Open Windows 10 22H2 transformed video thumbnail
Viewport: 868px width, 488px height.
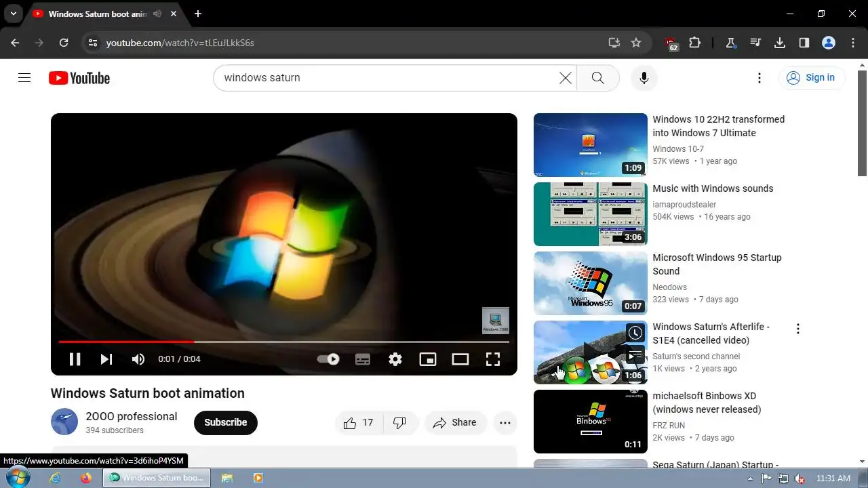tap(591, 145)
